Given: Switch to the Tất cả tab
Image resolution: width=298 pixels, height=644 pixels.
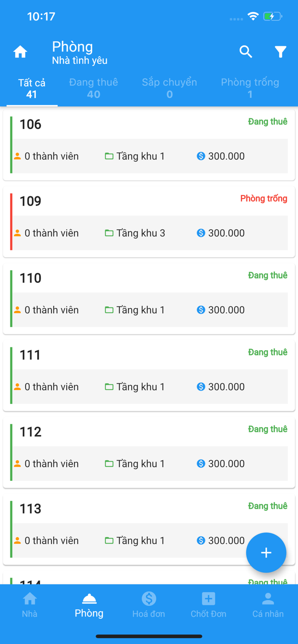Looking at the screenshot, I should tap(31, 87).
